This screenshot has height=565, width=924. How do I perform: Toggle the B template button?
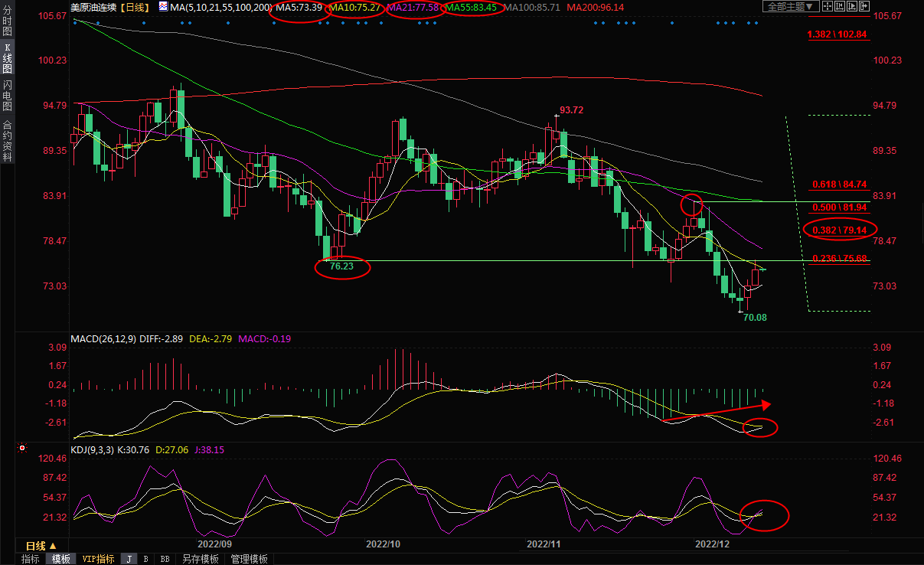(145, 559)
